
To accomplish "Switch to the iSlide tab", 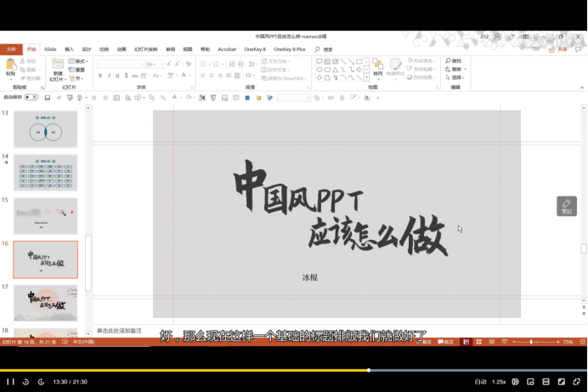I will (x=50, y=49).
